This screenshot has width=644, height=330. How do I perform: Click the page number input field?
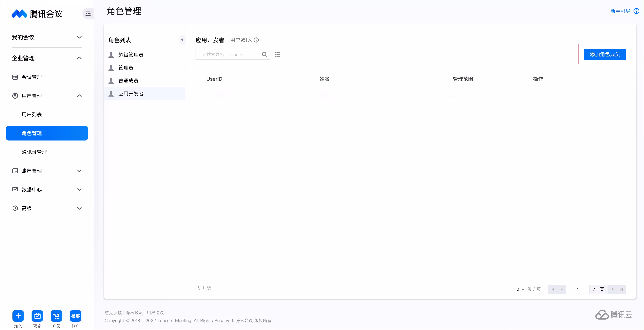(578, 289)
